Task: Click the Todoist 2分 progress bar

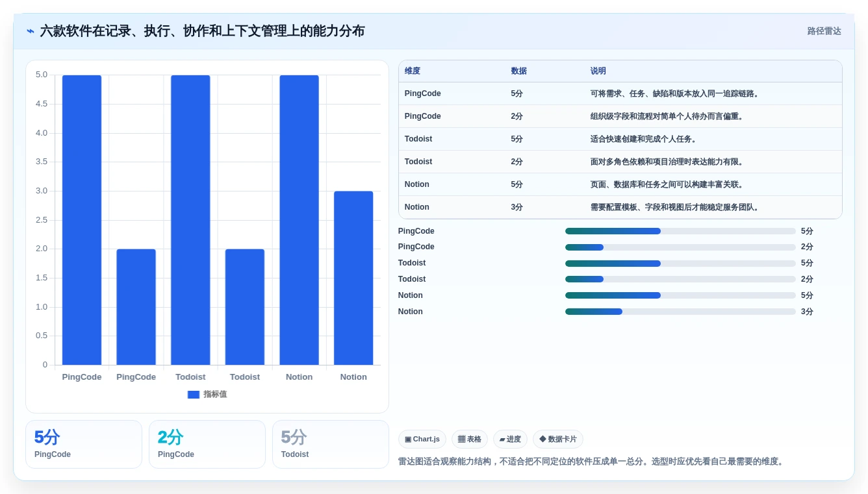Action: pos(680,279)
